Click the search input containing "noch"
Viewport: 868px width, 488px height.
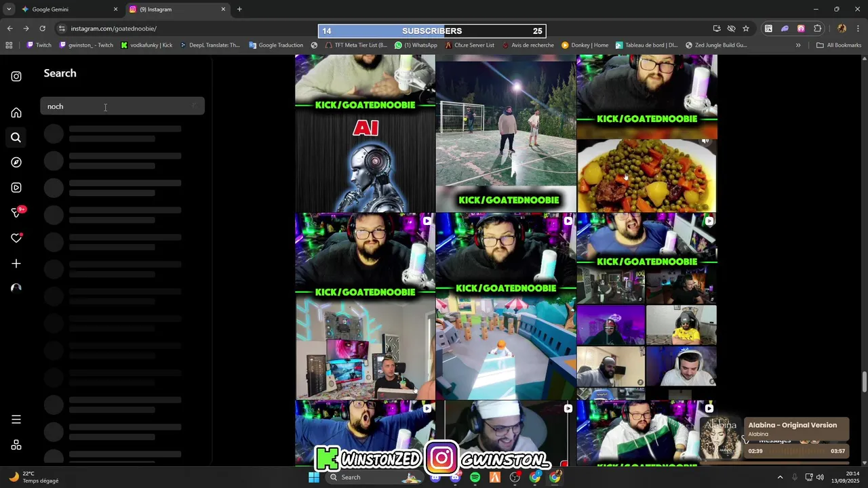(122, 106)
